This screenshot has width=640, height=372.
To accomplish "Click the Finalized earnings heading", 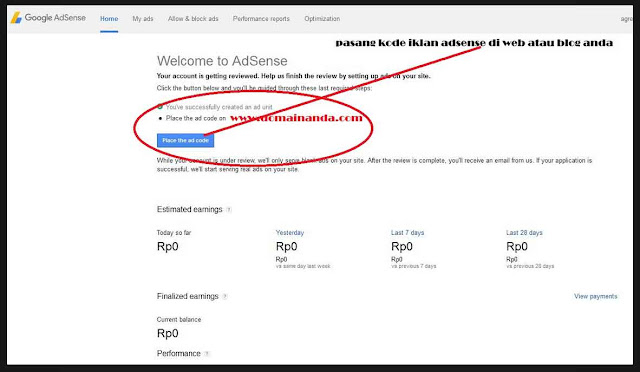I will 188,296.
